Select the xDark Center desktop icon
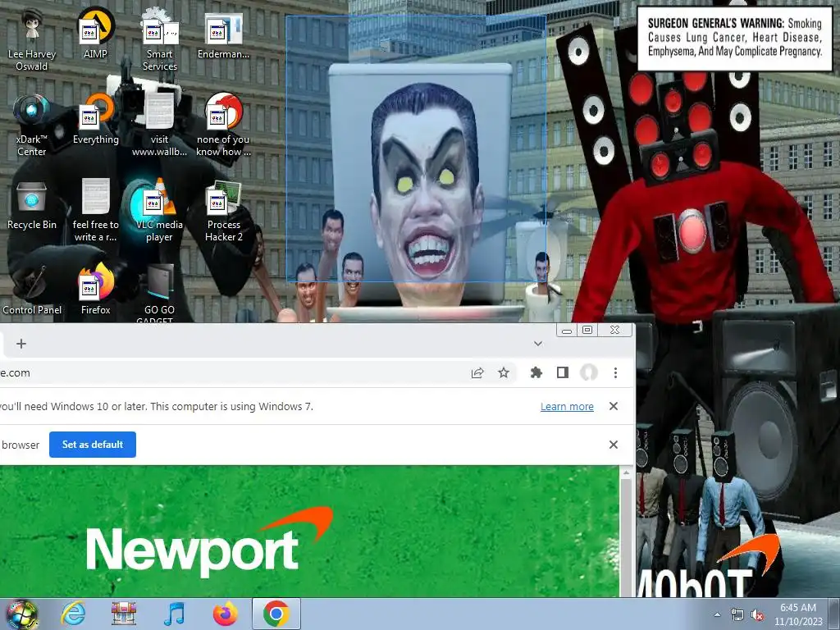This screenshot has width=840, height=630. (32, 126)
